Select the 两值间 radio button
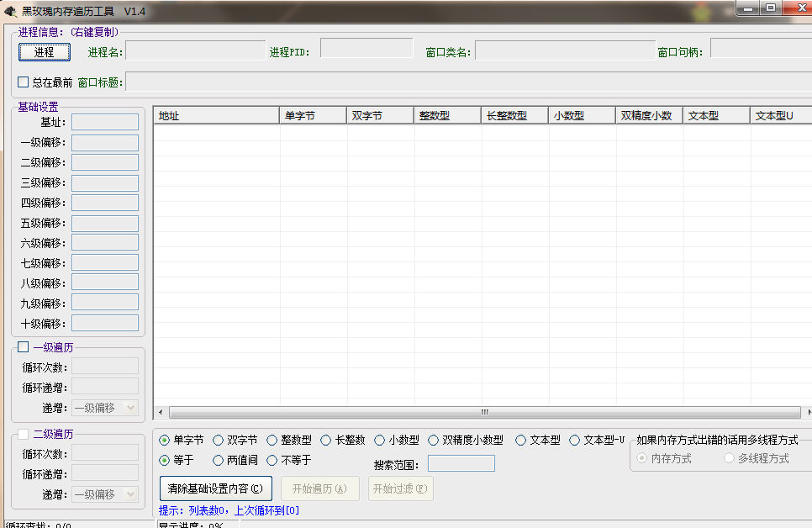 (218, 460)
